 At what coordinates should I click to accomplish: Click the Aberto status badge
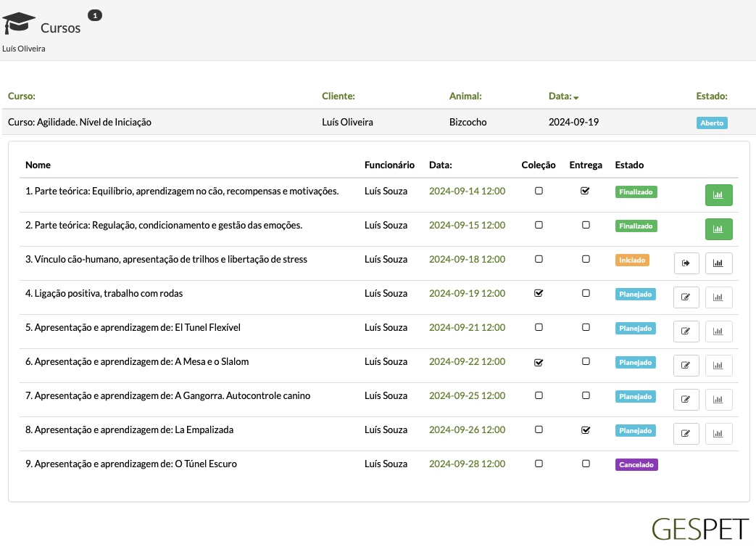pos(712,123)
